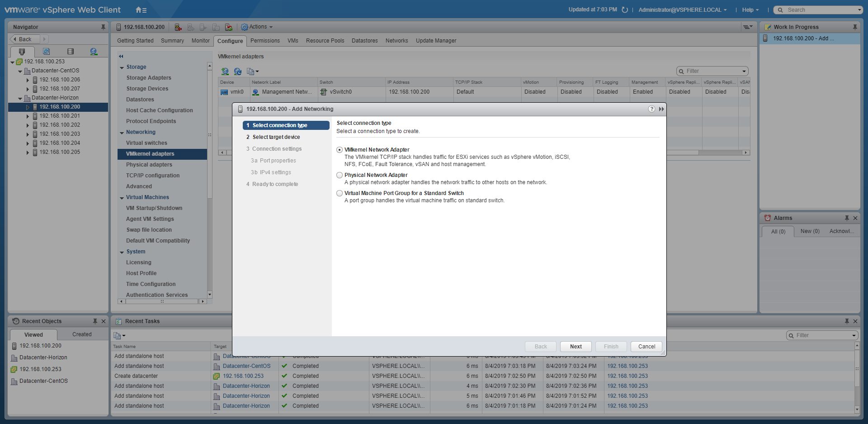Click the refresh icon beside Updated time
868x424 pixels.
[x=625, y=10]
